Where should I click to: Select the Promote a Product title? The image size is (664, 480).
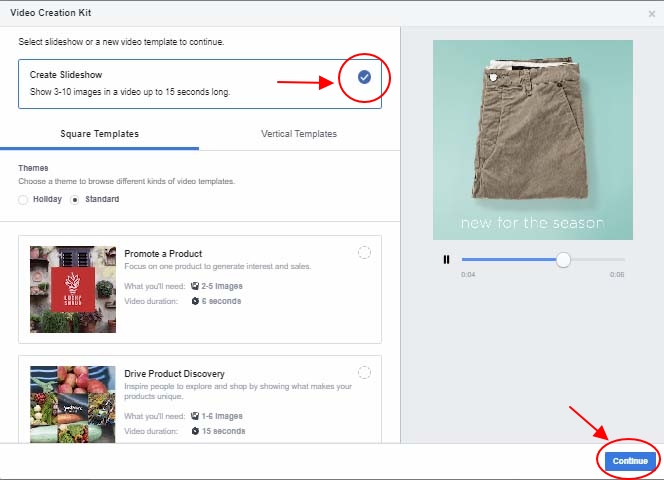coord(163,254)
